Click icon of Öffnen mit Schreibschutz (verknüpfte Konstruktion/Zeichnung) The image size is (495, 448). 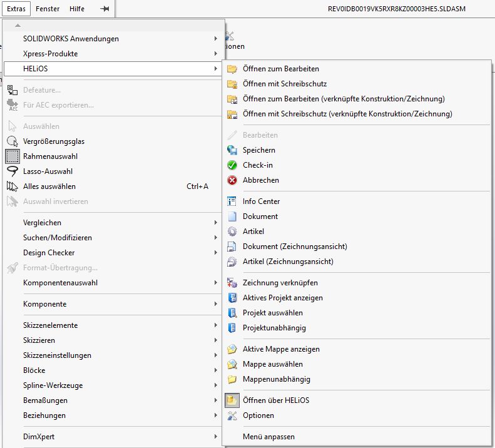click(x=232, y=114)
